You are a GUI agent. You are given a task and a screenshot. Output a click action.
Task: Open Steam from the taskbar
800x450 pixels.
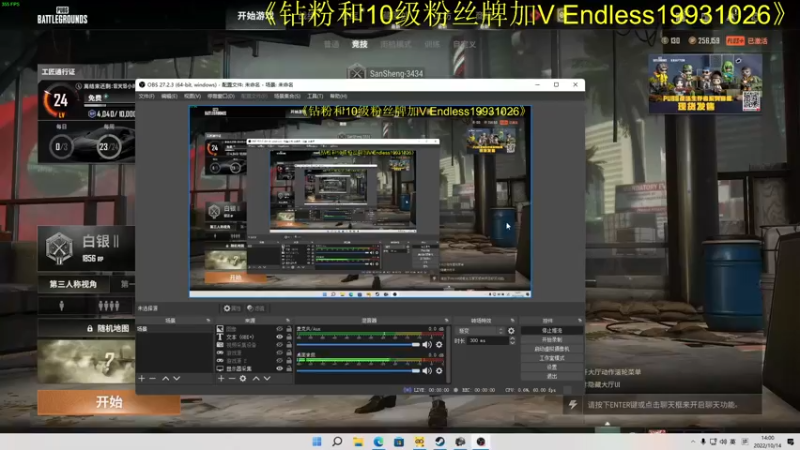pos(440,441)
